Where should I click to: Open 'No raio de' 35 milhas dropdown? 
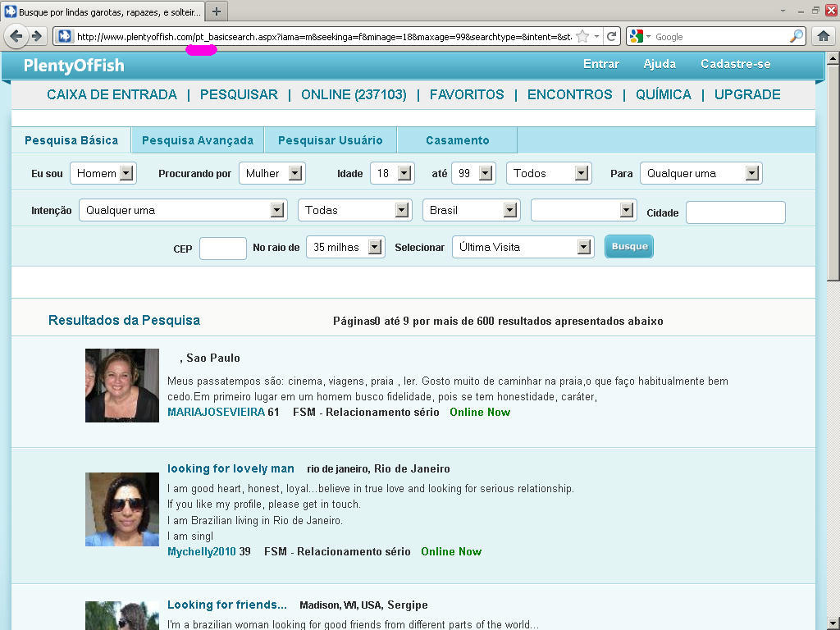point(345,247)
